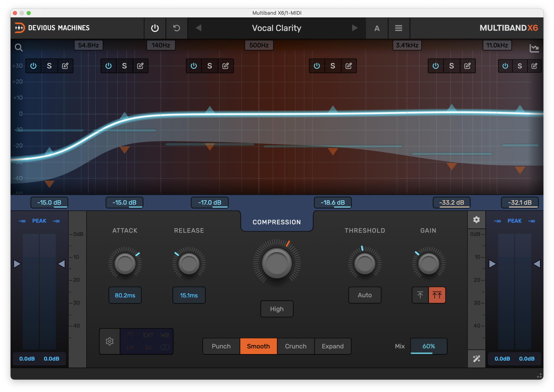The height and width of the screenshot is (392, 554).
Task: Open the edit icon for the 500Hz–3.41kHz band
Action: [x=349, y=66]
